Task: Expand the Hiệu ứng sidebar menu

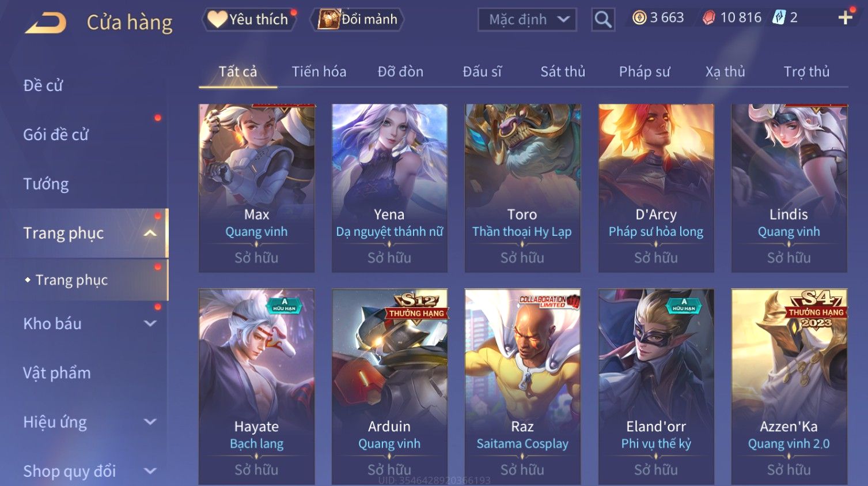Action: click(150, 422)
